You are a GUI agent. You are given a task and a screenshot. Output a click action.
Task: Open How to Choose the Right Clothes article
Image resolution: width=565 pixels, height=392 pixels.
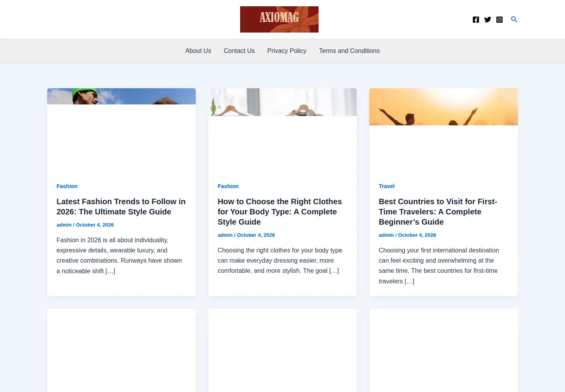click(280, 212)
